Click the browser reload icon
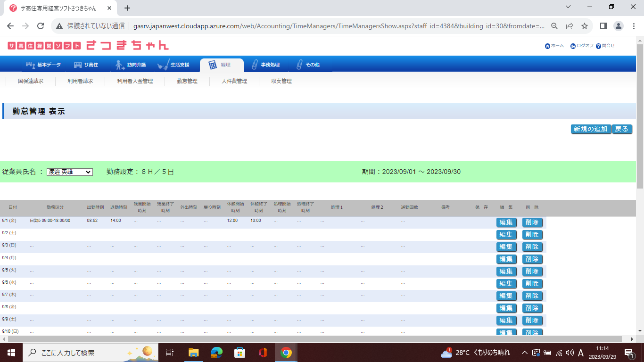Image resolution: width=644 pixels, height=362 pixels. 41,26
